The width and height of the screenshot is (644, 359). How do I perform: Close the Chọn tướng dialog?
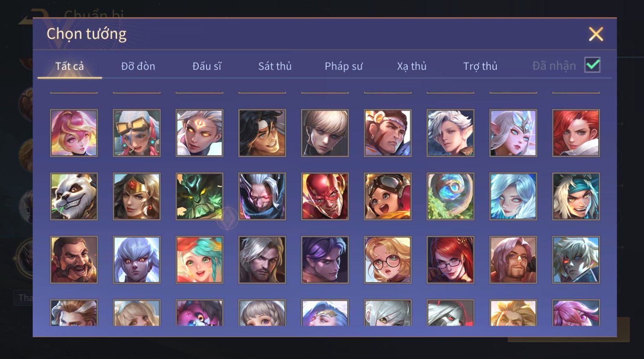point(596,34)
